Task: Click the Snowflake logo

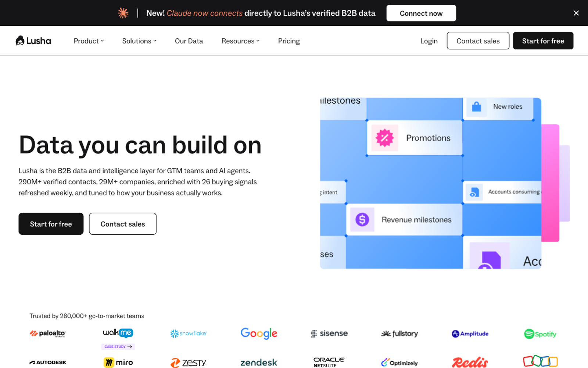Action: click(x=189, y=333)
